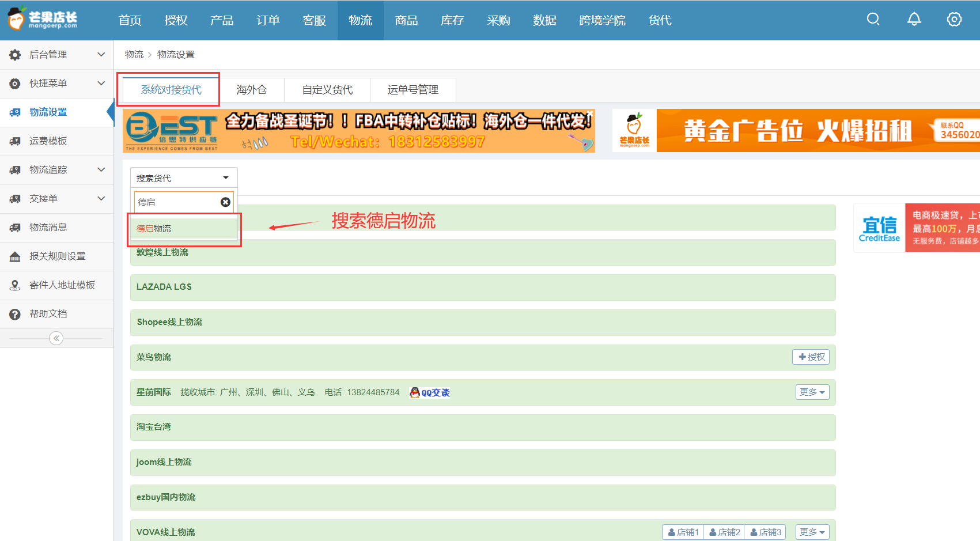The image size is (980, 541).
Task: Open 库存 in top navigation
Action: (453, 20)
